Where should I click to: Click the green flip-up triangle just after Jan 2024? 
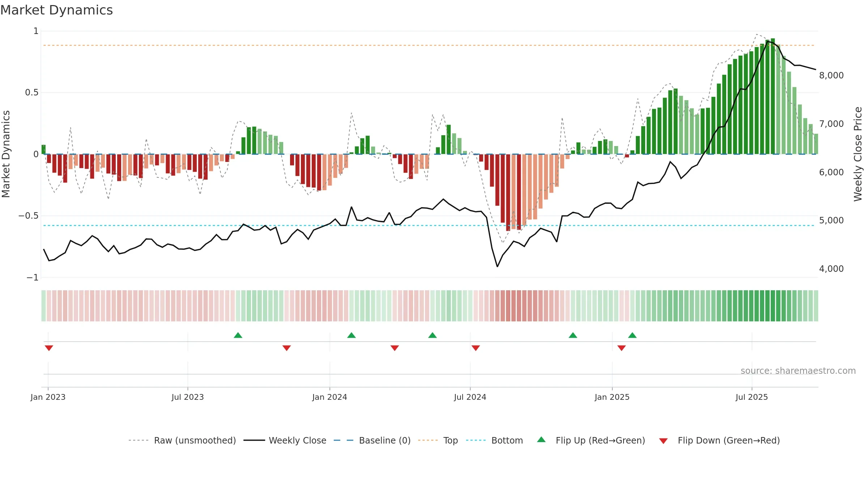coord(352,335)
